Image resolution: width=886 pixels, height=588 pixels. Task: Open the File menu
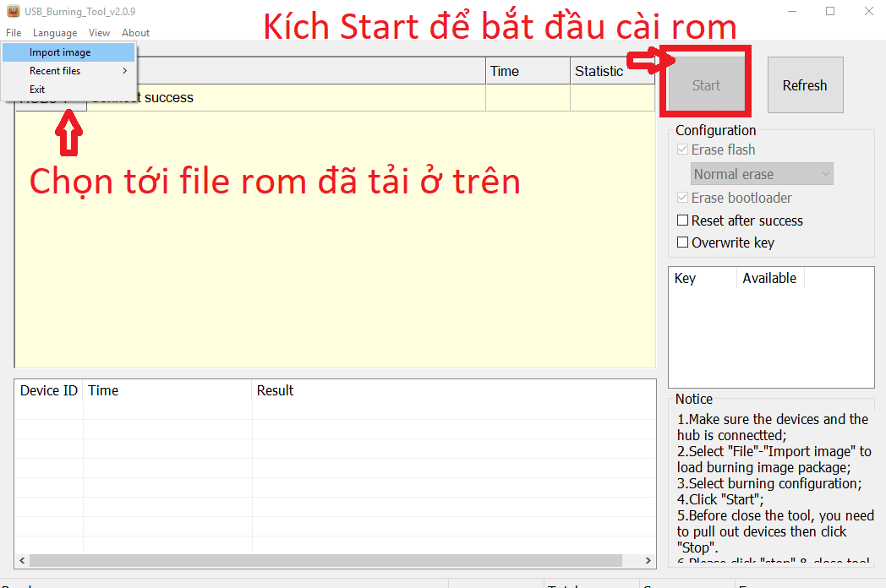pyautogui.click(x=14, y=33)
